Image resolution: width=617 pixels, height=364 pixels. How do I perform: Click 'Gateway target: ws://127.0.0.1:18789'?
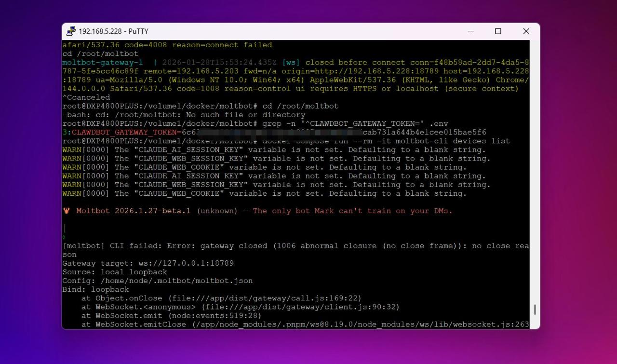148,263
